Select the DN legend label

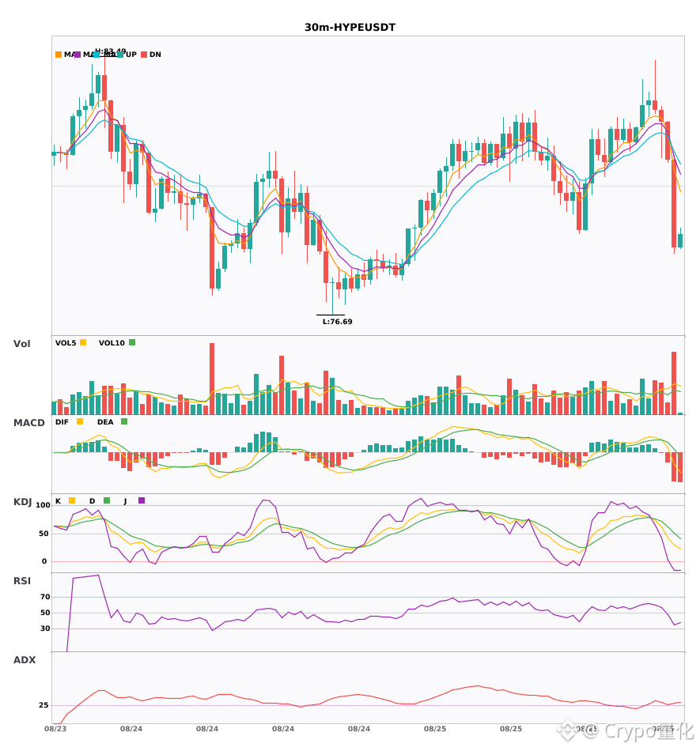(155, 55)
